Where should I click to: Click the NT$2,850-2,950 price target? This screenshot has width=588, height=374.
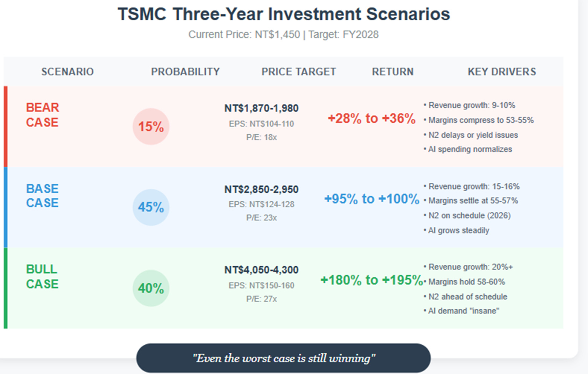261,189
